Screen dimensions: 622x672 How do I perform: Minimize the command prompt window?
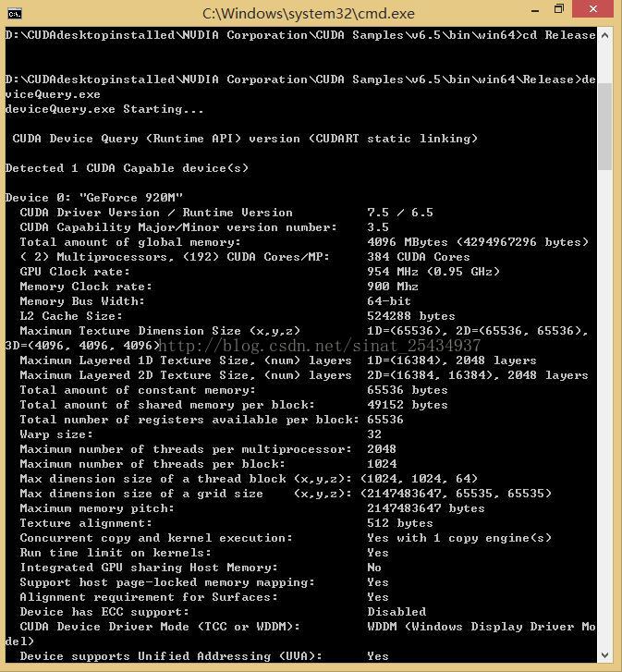[535, 10]
